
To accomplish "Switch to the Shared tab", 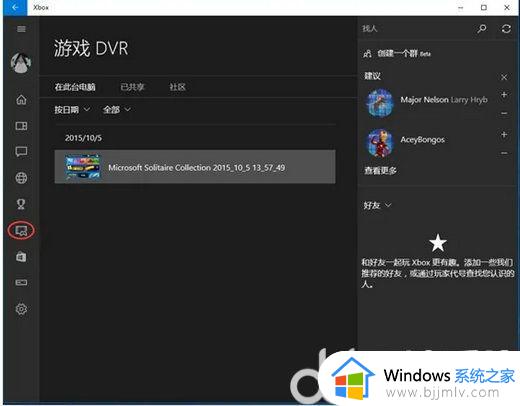I will [132, 87].
